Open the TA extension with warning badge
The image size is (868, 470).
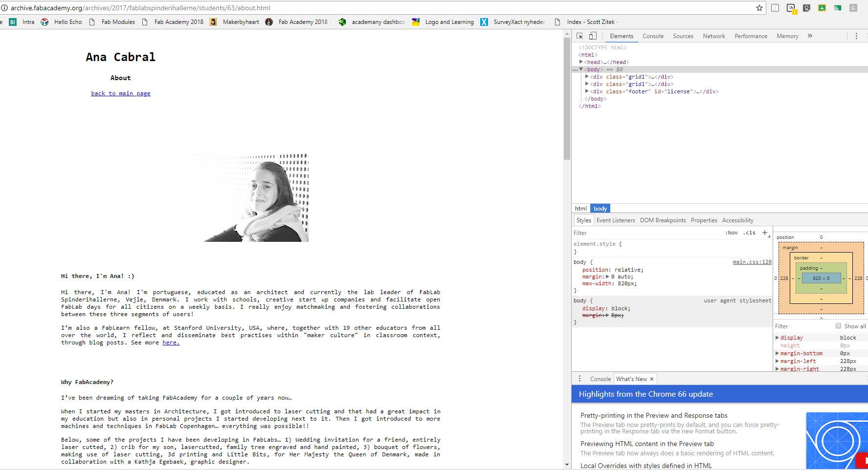point(791,8)
